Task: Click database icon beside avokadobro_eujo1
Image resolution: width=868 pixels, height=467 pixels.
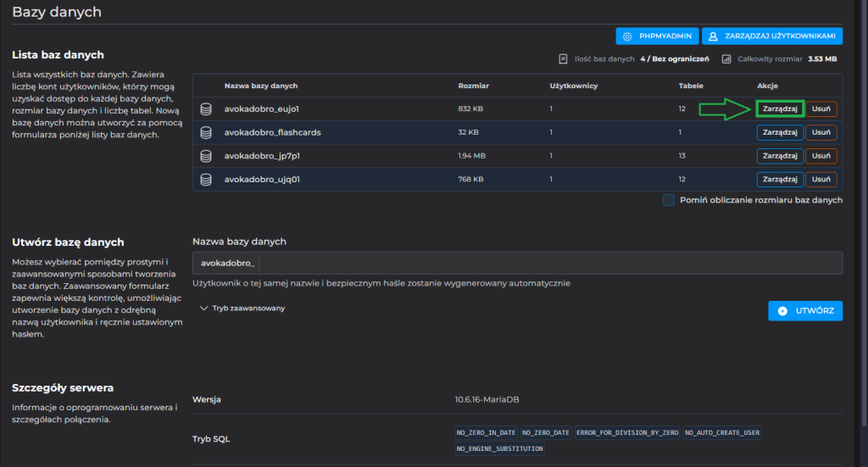Action: pos(205,109)
